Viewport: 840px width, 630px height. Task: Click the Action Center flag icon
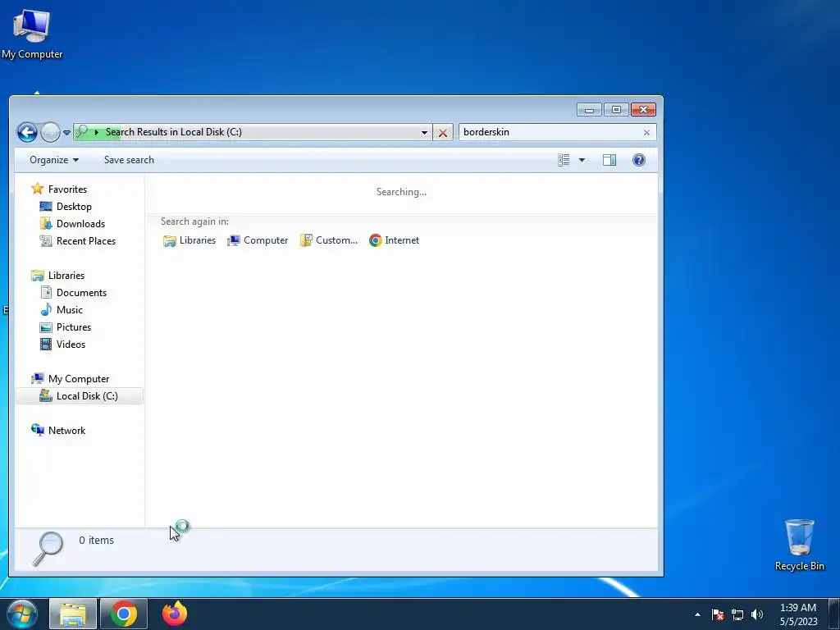718,614
